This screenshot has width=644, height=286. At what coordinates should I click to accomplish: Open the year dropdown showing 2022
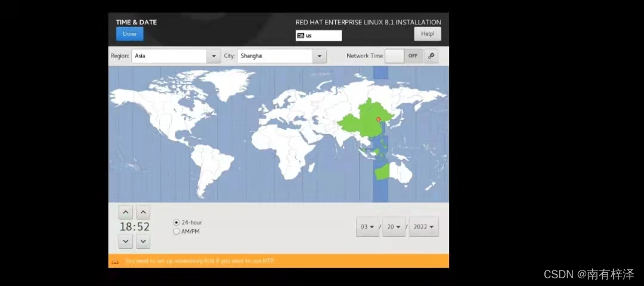(x=424, y=227)
